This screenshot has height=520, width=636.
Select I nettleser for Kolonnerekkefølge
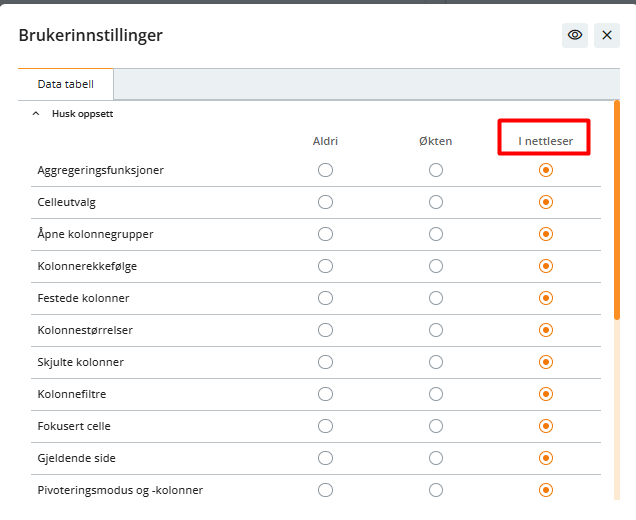[x=546, y=266]
